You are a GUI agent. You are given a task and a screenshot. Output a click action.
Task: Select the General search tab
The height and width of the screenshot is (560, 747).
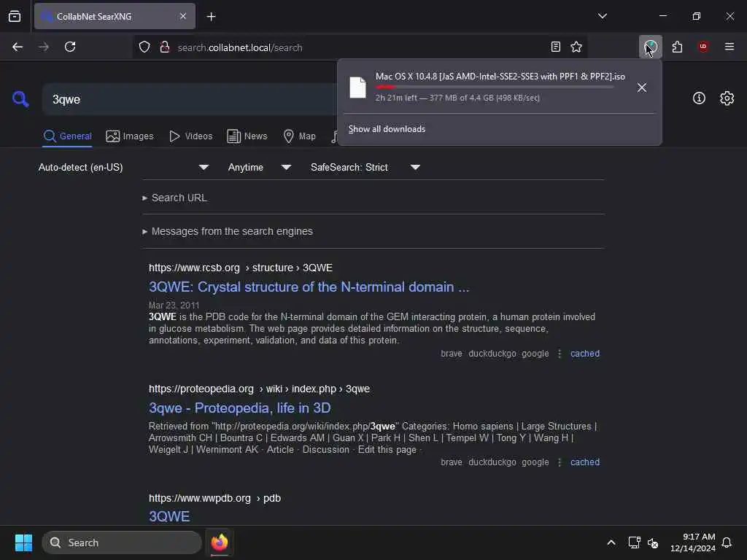[x=68, y=136]
